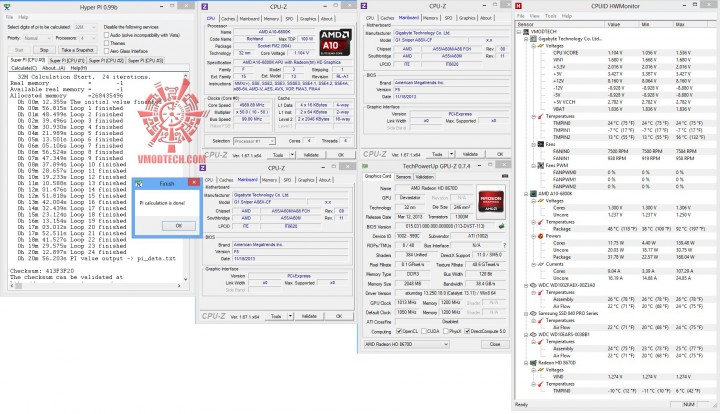The height and width of the screenshot is (414, 720).
Task: Open the View menu in HWMonitor
Action: [x=535, y=16]
